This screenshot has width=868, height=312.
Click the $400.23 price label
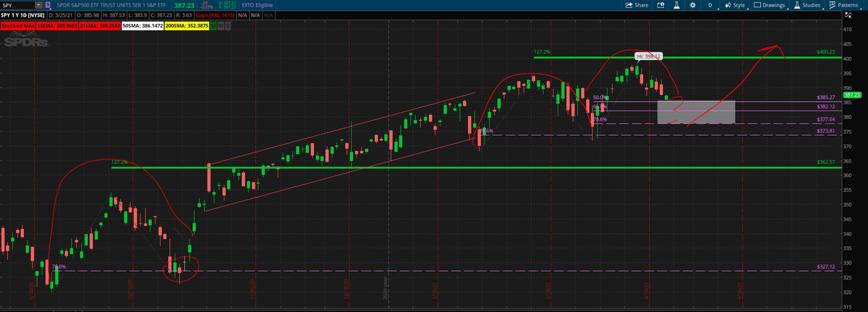coord(825,52)
